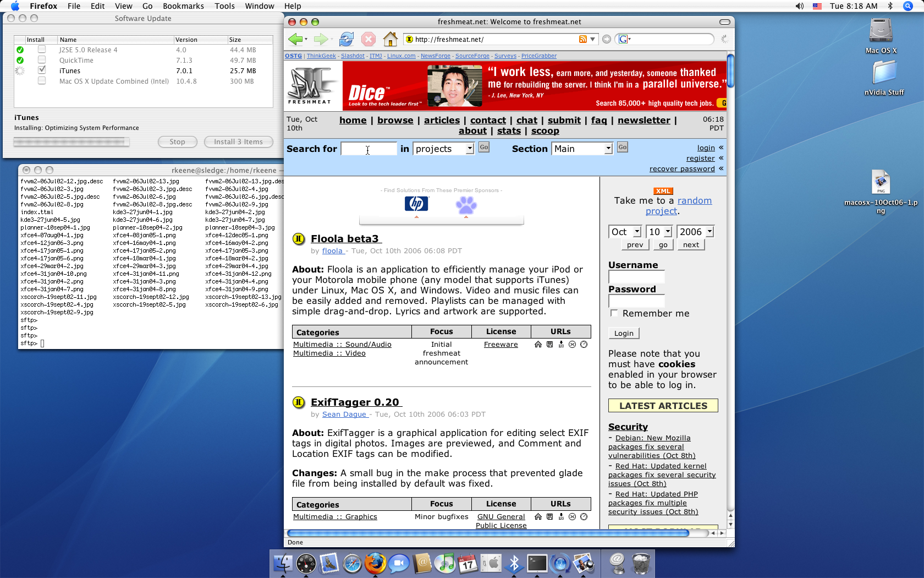This screenshot has width=924, height=578.
Task: Click the Search for text field
Action: (369, 149)
